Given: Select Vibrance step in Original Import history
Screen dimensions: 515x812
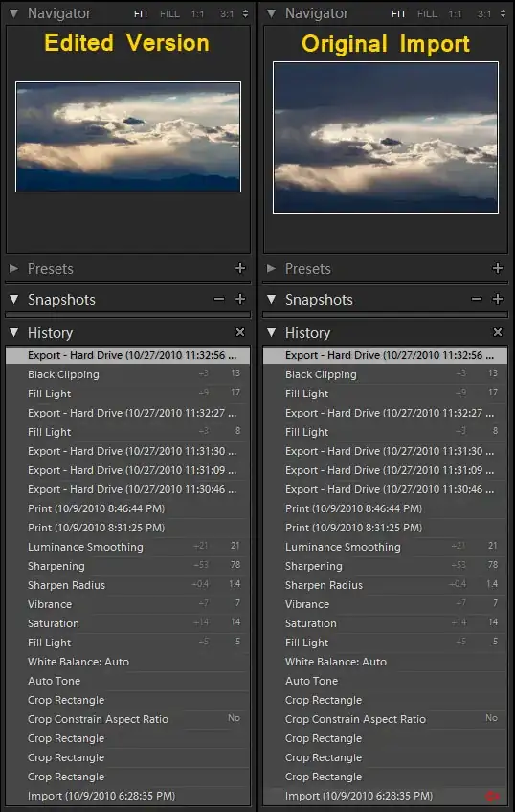Looking at the screenshot, I should pyautogui.click(x=385, y=604).
